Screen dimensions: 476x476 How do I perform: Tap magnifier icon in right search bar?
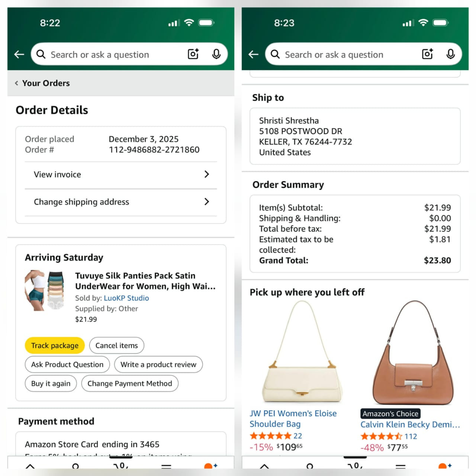coord(275,55)
